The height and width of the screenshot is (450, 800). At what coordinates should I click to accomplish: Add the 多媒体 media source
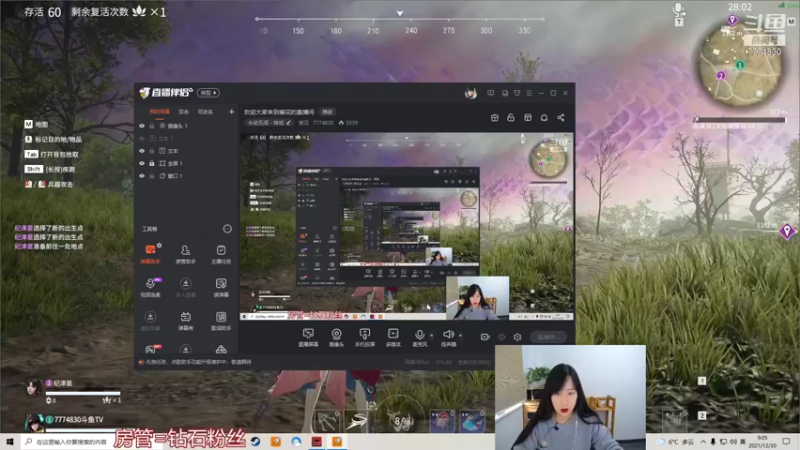click(393, 337)
